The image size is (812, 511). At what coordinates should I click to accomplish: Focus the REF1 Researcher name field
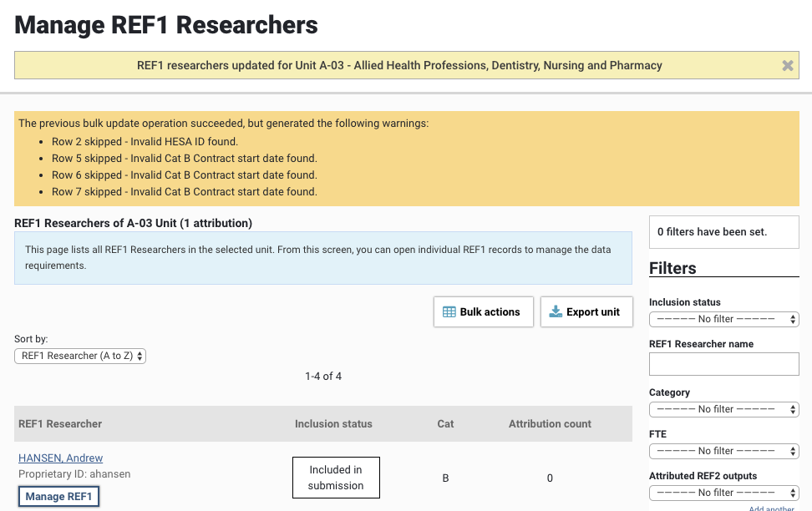pos(723,364)
